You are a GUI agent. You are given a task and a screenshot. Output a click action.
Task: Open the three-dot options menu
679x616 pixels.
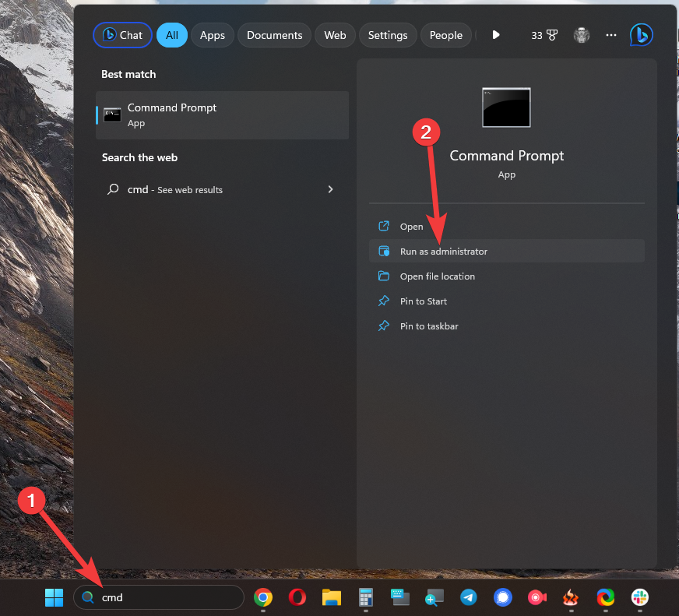611,35
